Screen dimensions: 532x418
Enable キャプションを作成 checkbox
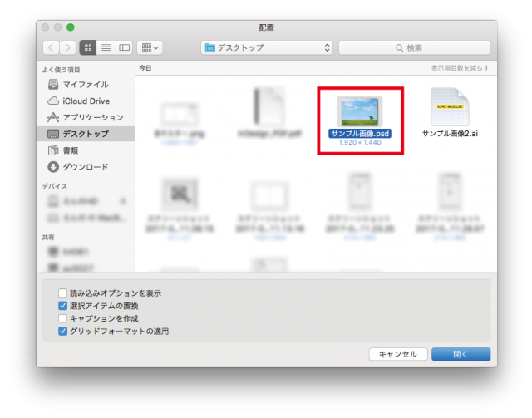point(63,318)
